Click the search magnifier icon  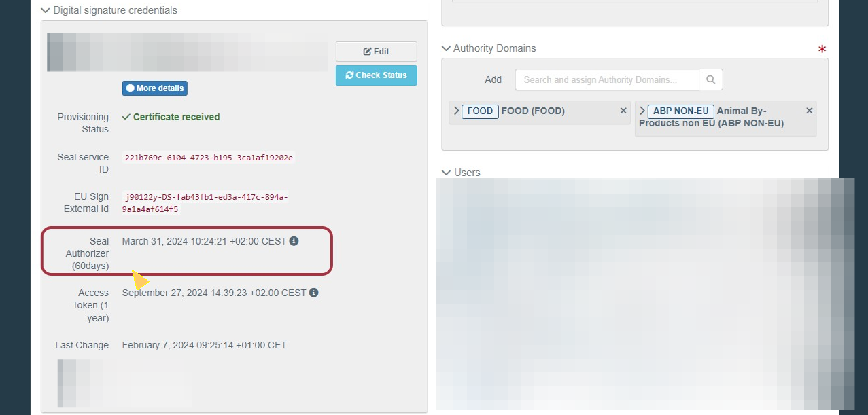[710, 79]
